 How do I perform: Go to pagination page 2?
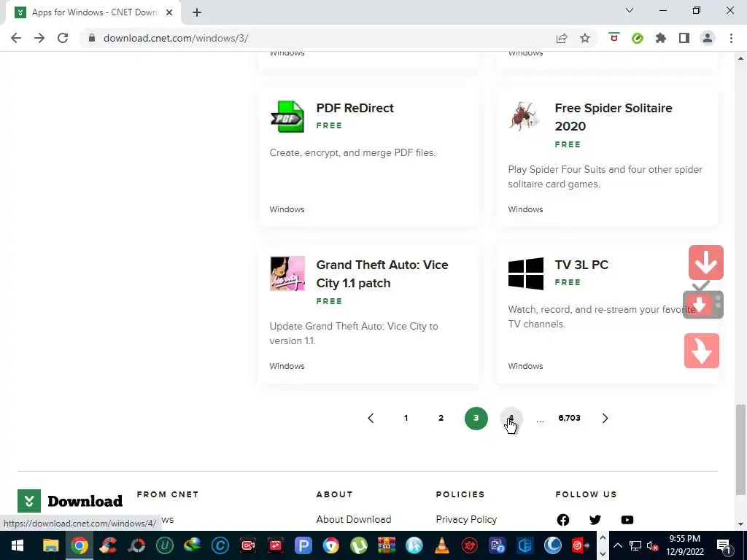tap(441, 418)
